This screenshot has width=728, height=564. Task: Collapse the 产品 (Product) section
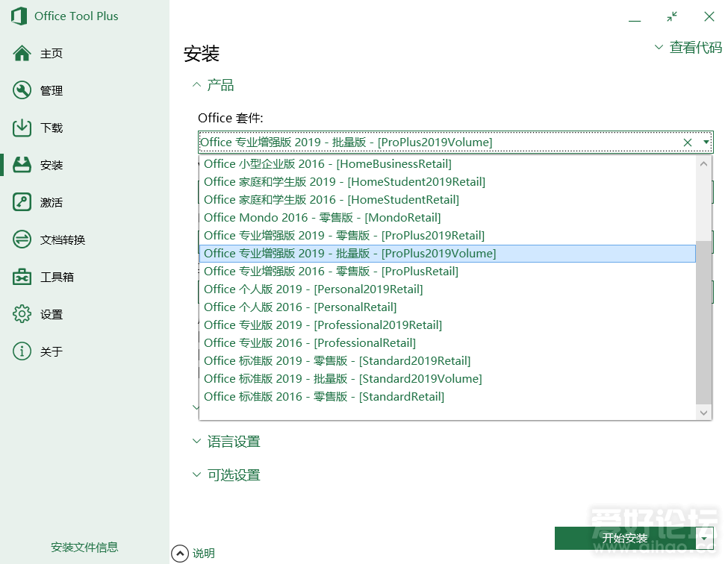197,86
